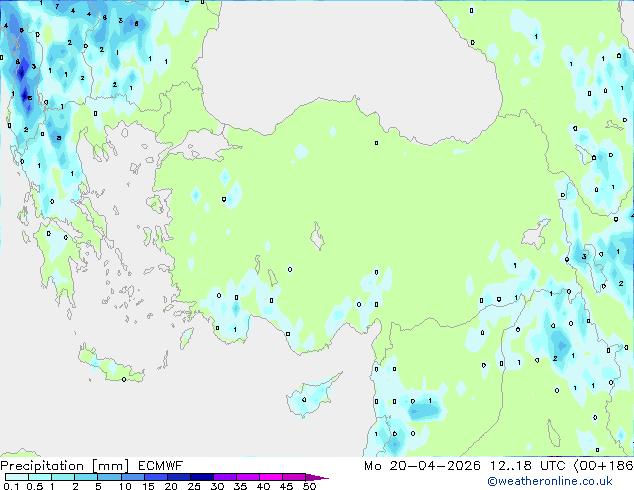Click the "12..18 UTC" time range text
Image resolution: width=634 pixels, height=490 pixels.
pos(528,466)
